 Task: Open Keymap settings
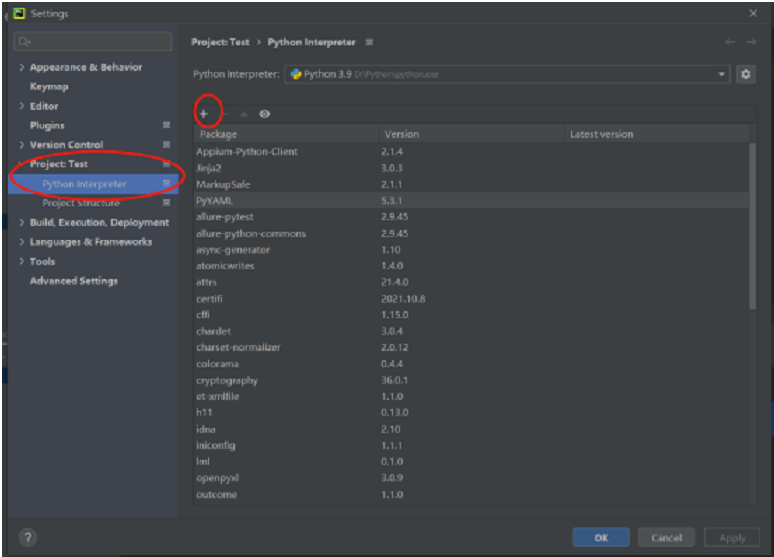[49, 86]
